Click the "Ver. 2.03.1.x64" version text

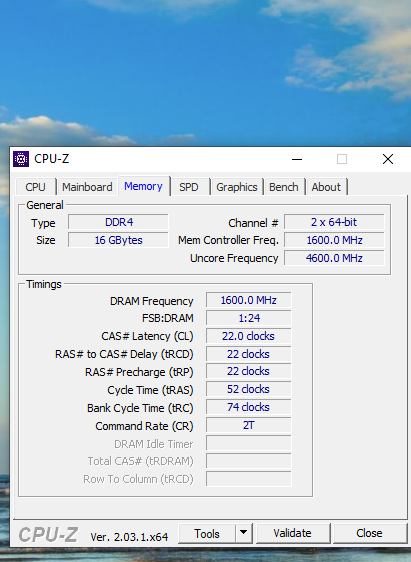[x=129, y=537]
